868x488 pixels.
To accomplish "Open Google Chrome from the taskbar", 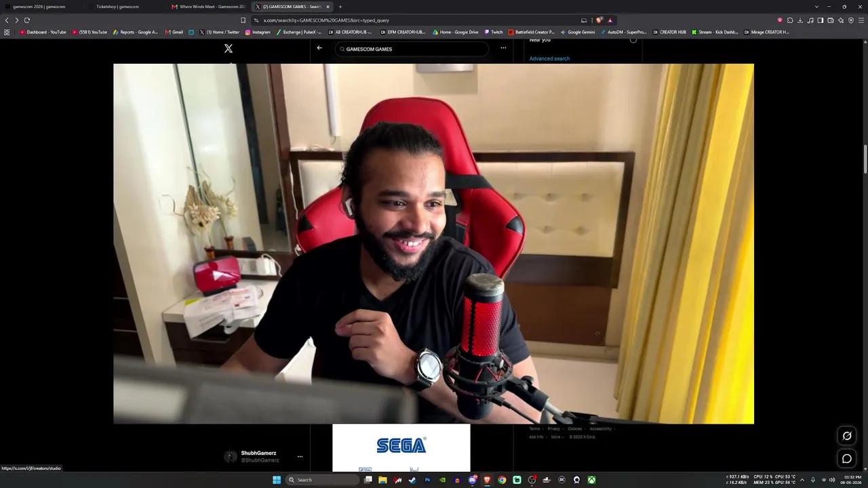I will [x=502, y=480].
